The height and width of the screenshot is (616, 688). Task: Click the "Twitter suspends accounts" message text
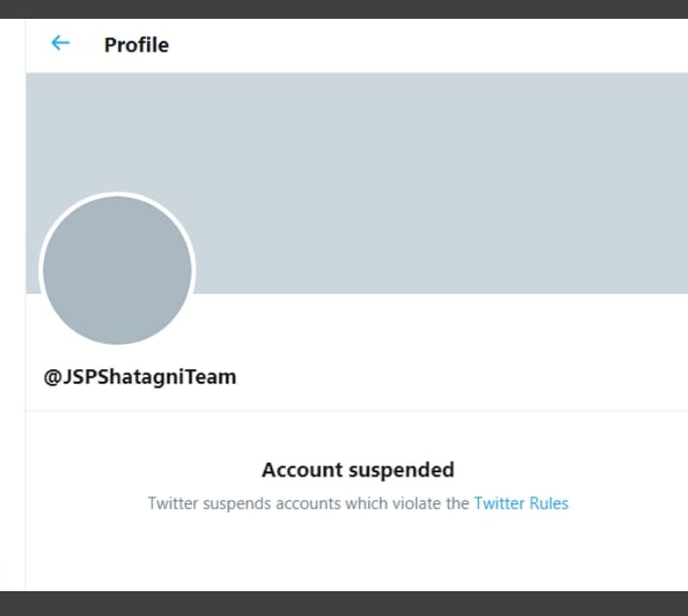tap(310, 503)
